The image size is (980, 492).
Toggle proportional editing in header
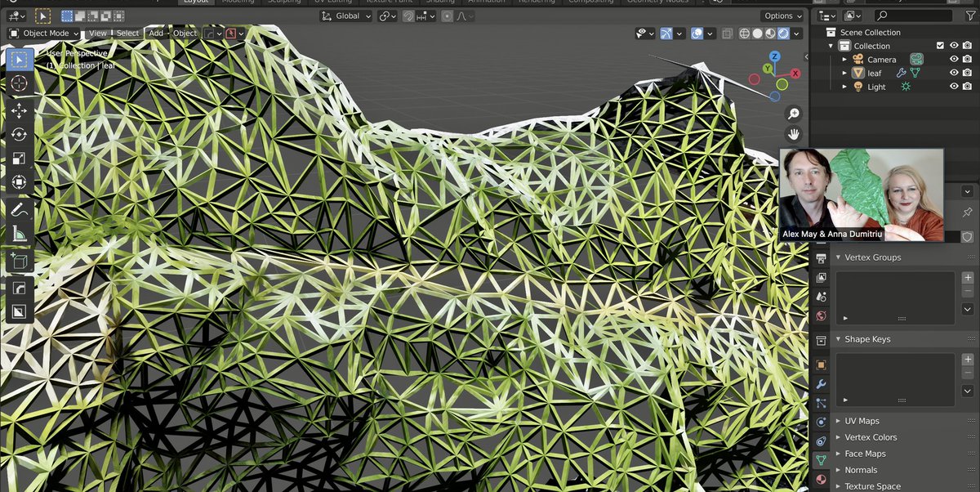[448, 16]
